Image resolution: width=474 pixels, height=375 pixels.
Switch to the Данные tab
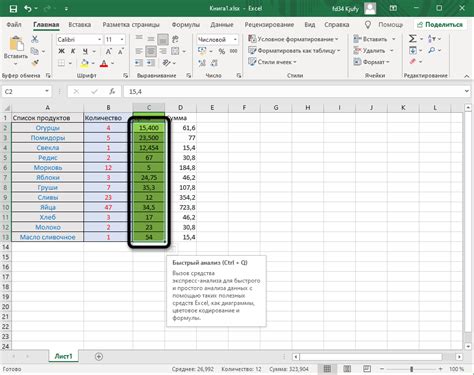(222, 25)
